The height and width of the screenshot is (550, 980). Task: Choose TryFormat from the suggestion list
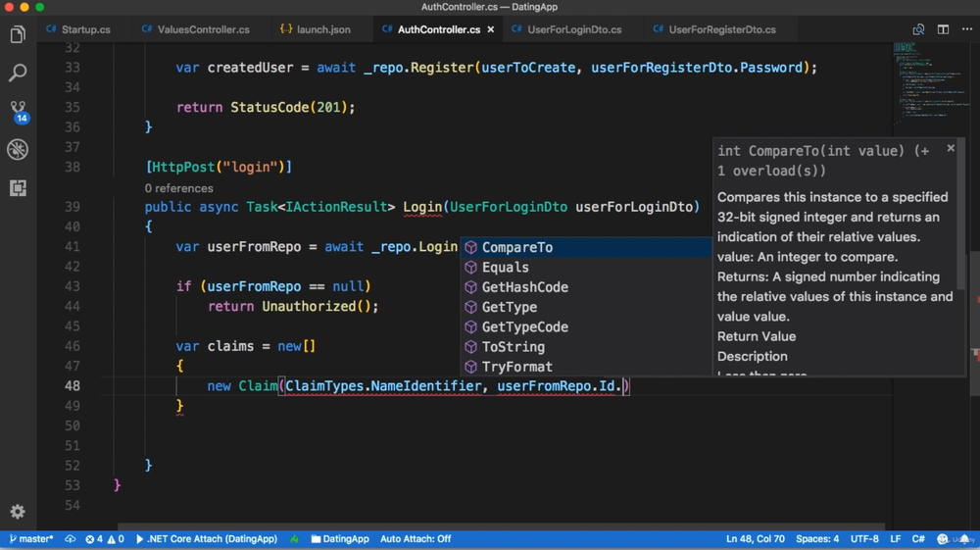[x=586, y=367]
